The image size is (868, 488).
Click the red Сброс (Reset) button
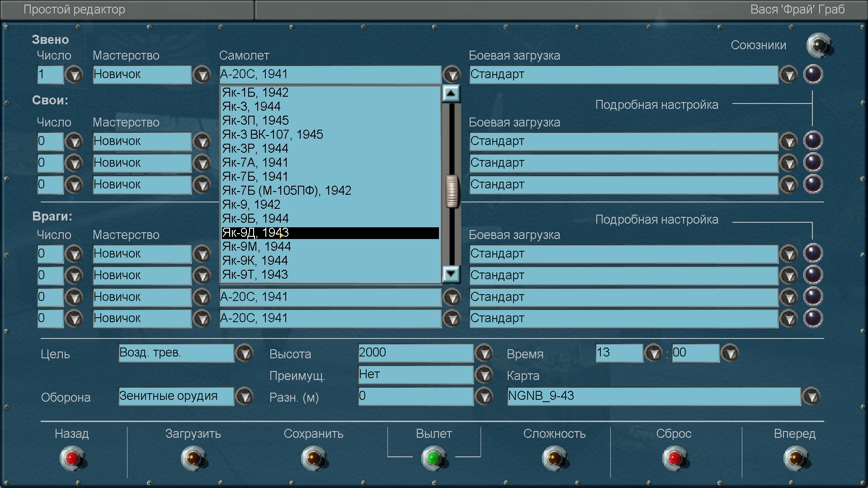674,458
